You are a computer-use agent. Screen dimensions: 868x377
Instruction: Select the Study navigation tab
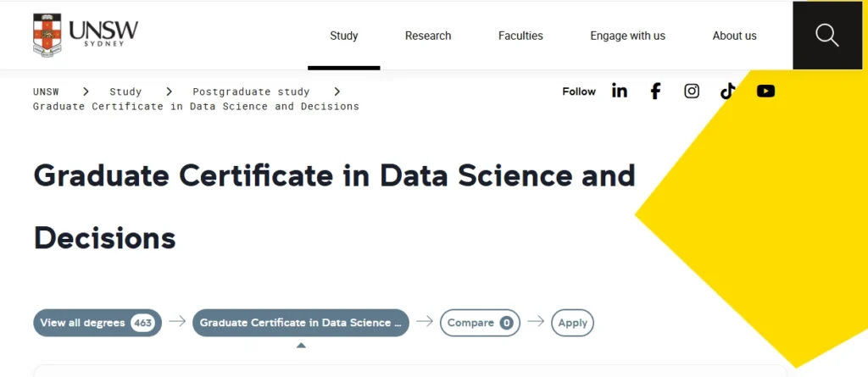(344, 36)
